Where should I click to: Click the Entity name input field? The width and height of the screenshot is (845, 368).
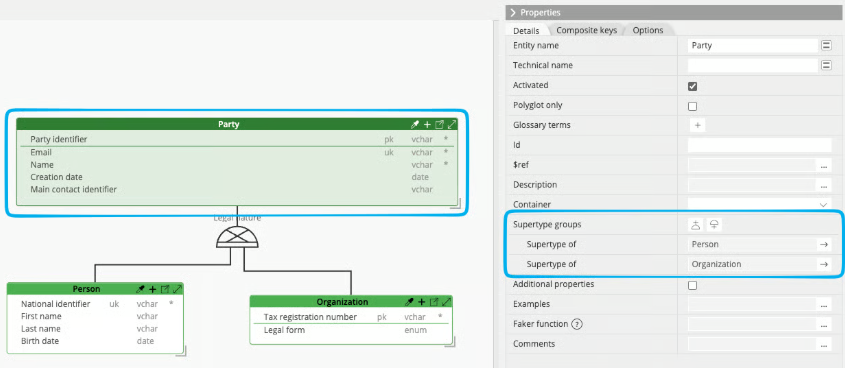pyautogui.click(x=753, y=46)
